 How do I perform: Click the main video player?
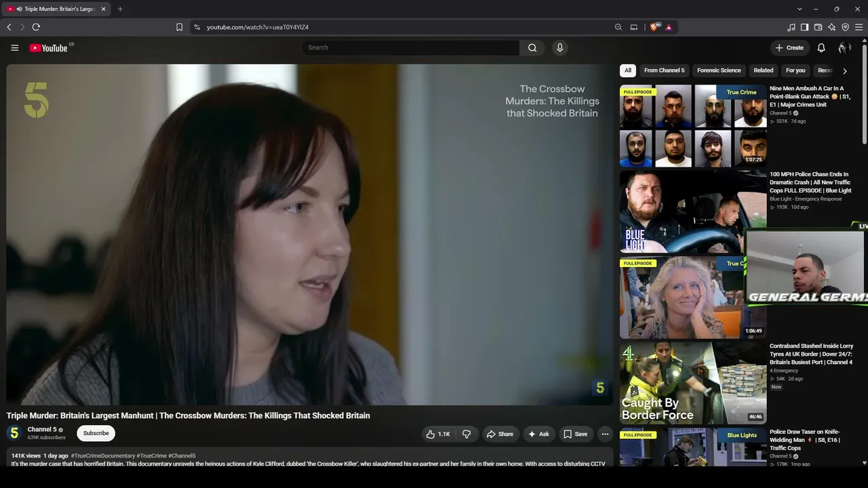(310, 235)
